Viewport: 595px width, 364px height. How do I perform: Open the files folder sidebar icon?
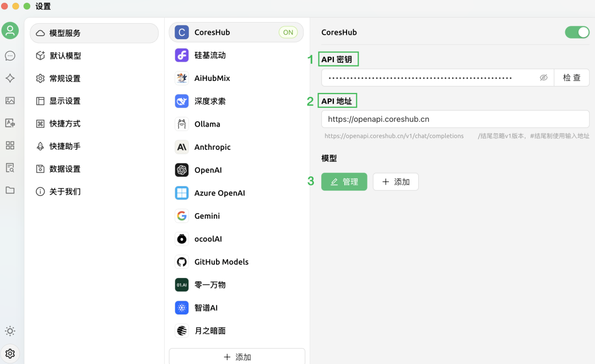(x=10, y=190)
